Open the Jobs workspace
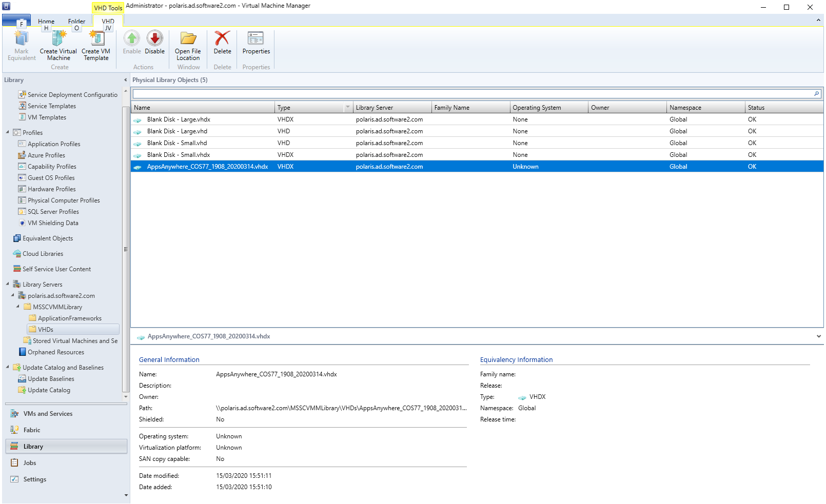Viewport: 826px width, 504px height. pyautogui.click(x=30, y=463)
